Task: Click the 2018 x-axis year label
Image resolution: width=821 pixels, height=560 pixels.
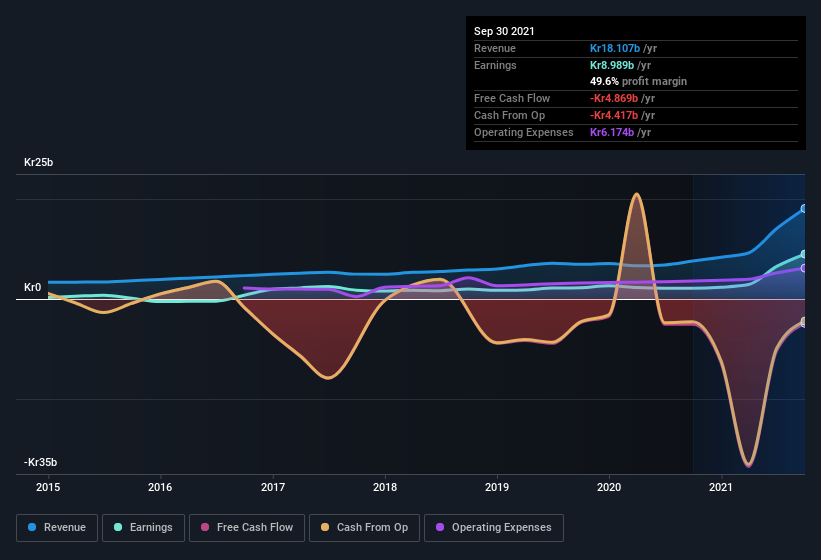Action: [x=385, y=487]
